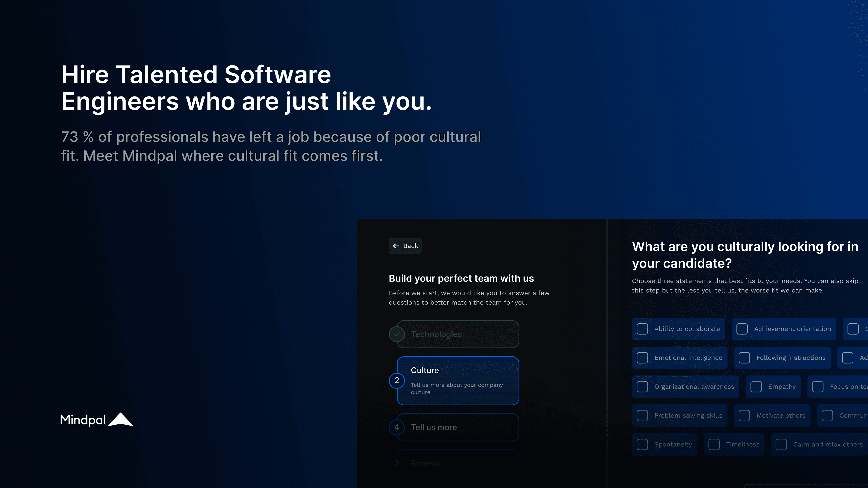Tick the Achievement orientation checkbox
Viewport: 868px width, 488px height.
[742, 329]
